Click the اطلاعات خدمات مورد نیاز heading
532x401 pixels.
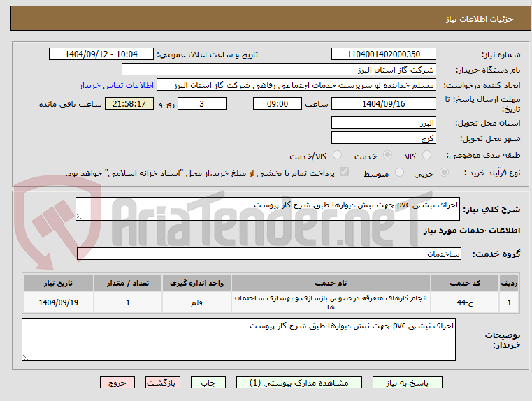(x=472, y=231)
